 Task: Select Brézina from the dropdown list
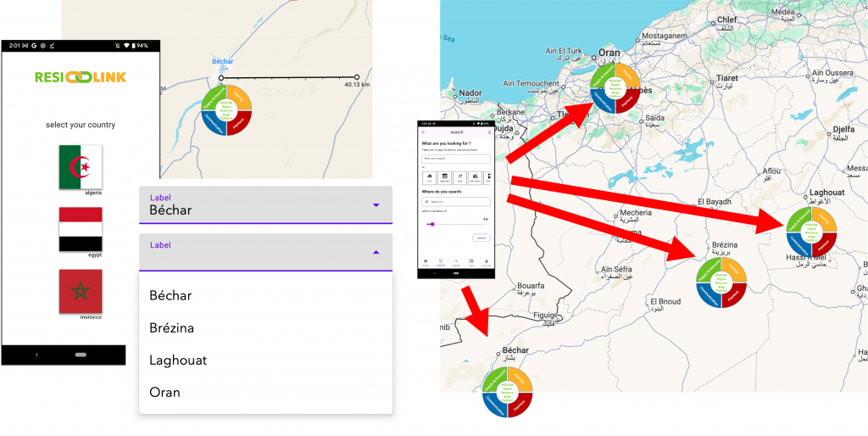pos(171,328)
